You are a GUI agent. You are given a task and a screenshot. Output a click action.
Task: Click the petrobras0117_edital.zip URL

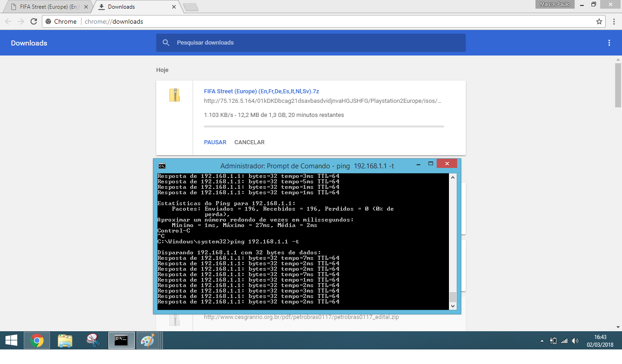[x=301, y=317]
